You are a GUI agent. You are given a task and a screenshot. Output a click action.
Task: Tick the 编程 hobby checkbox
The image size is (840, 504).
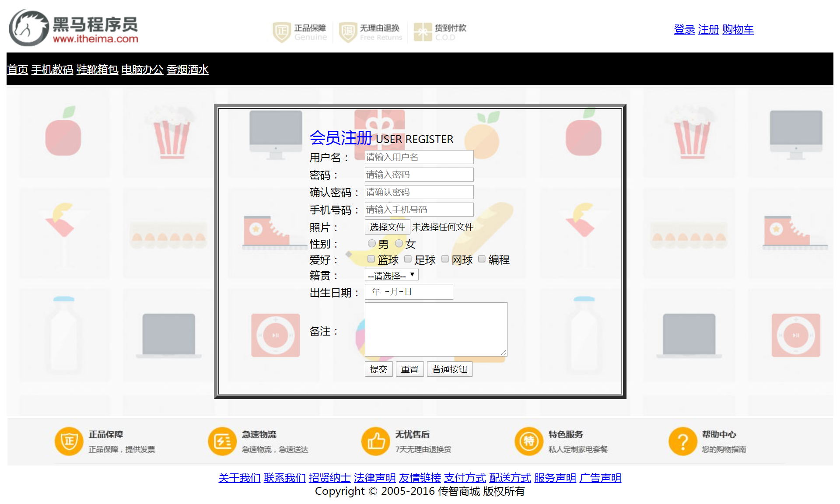(482, 259)
